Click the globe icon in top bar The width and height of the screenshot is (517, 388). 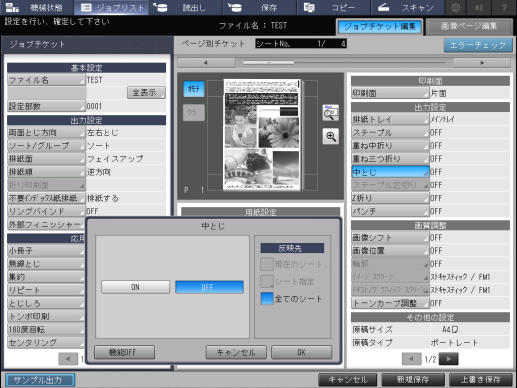tap(455, 7)
